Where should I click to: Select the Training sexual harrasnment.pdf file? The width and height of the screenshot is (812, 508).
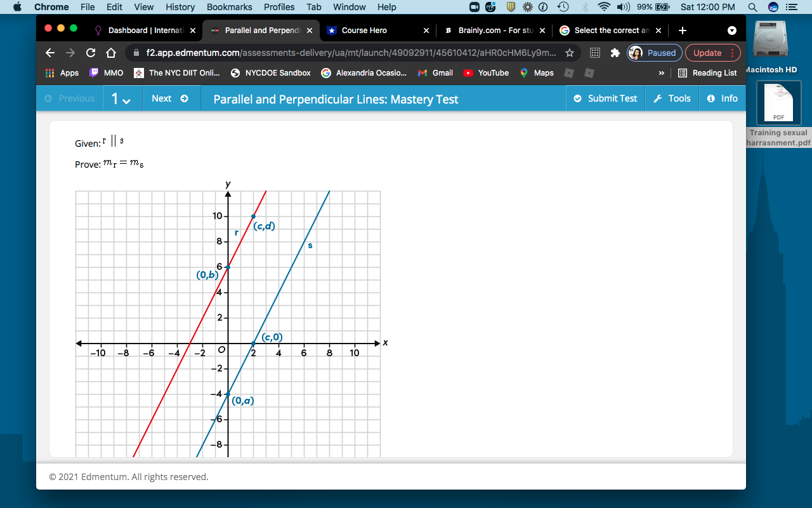pyautogui.click(x=778, y=114)
